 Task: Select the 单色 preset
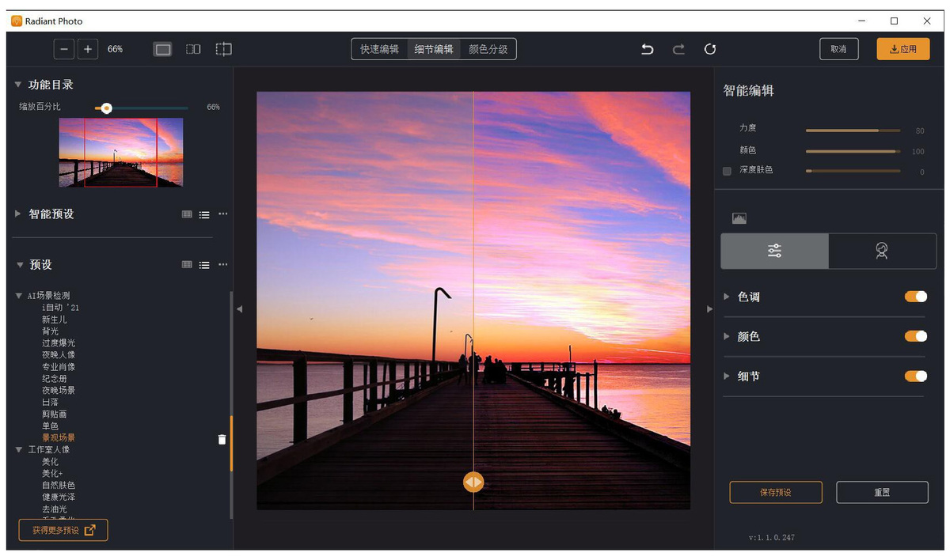[x=50, y=426]
